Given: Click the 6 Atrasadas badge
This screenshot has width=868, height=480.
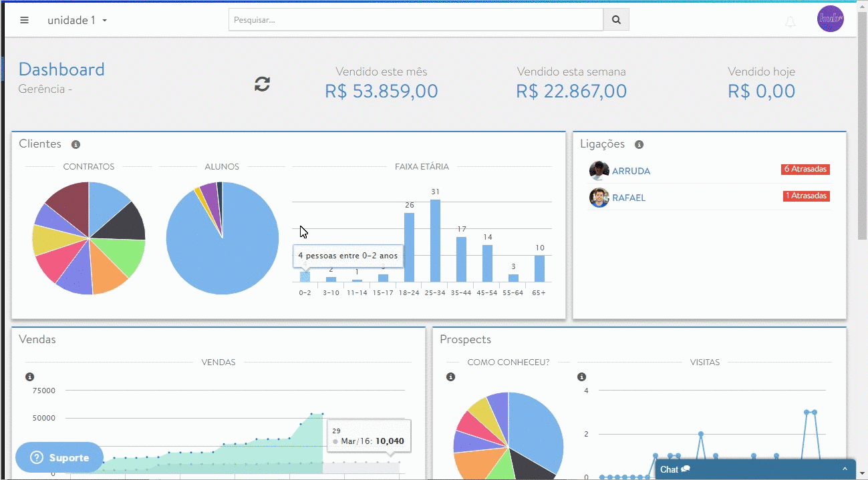Looking at the screenshot, I should pos(805,170).
